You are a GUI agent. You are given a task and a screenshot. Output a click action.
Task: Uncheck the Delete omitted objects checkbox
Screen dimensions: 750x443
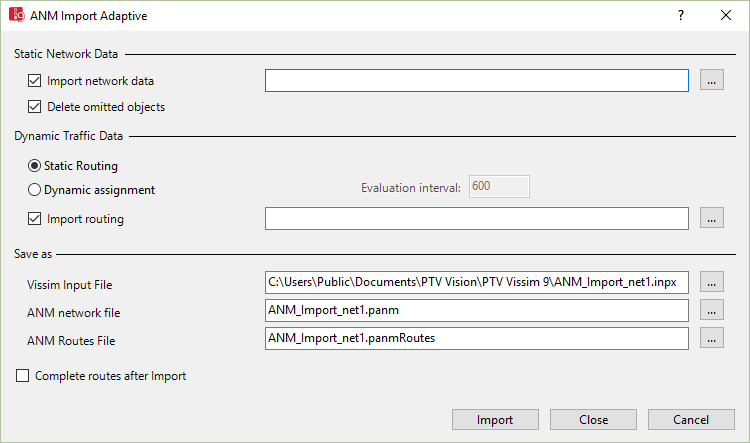(36, 107)
